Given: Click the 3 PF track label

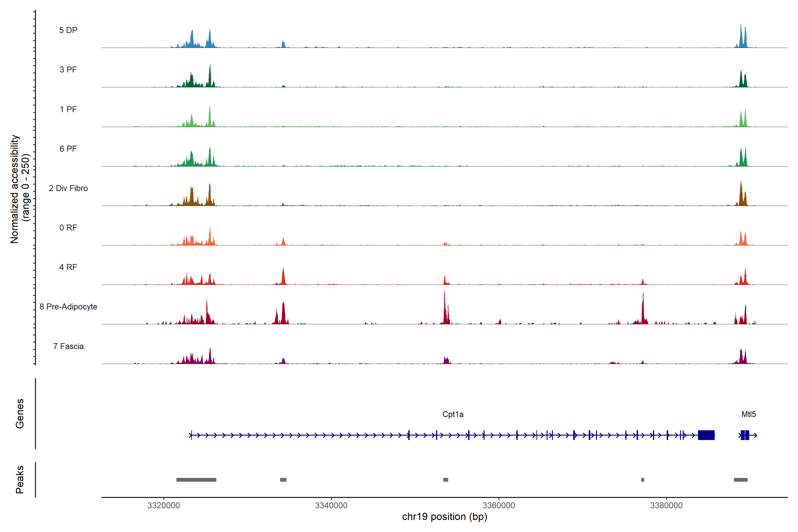Looking at the screenshot, I should [x=68, y=70].
